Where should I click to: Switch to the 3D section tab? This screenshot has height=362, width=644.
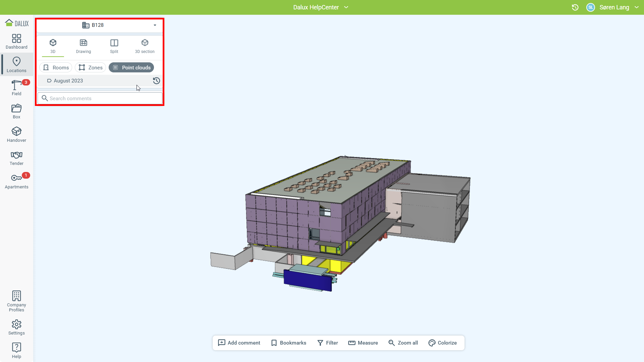coord(145,46)
